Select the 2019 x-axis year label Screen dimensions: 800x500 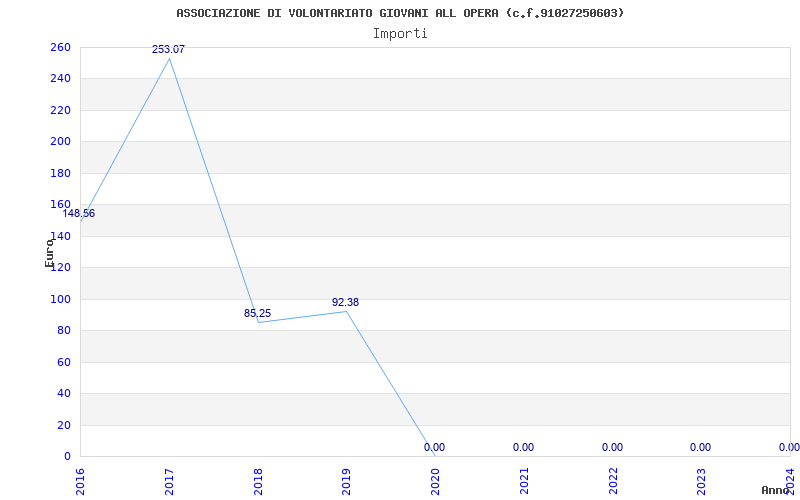coord(347,482)
